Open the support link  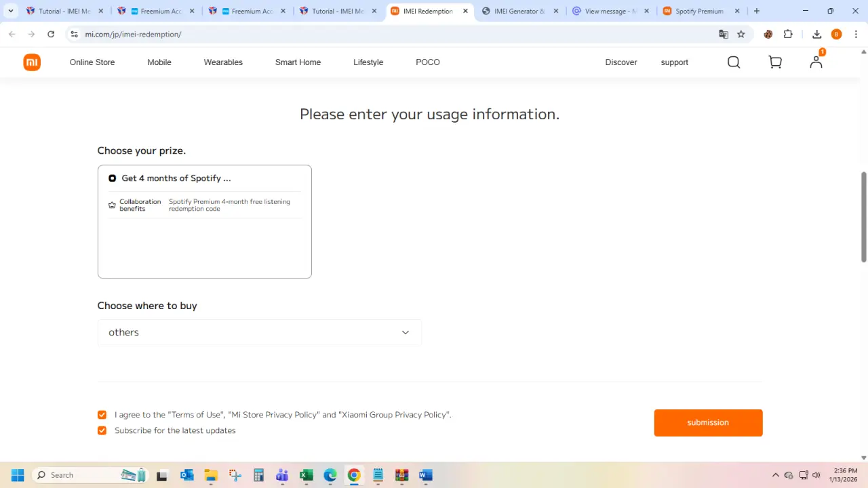pyautogui.click(x=675, y=62)
